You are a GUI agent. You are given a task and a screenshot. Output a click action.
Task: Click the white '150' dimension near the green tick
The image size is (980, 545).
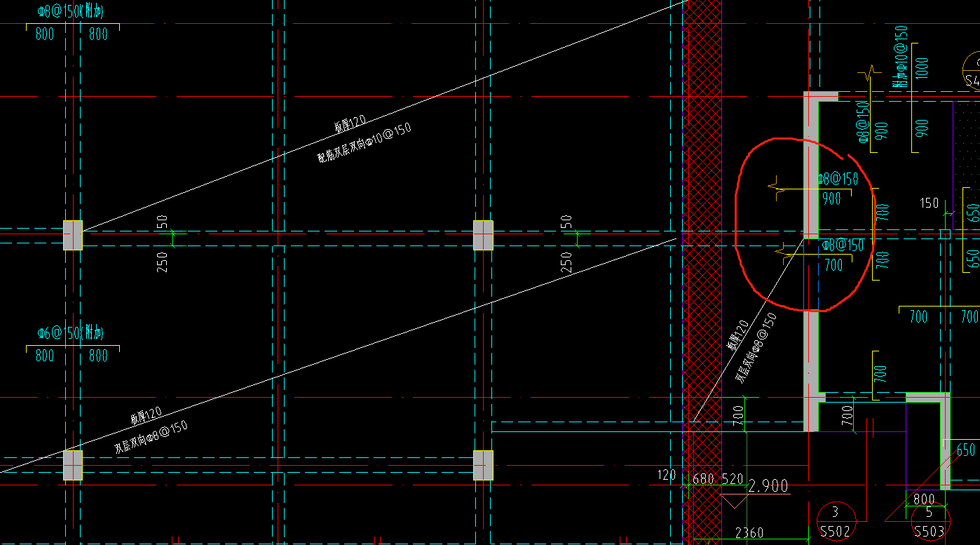[x=929, y=203]
